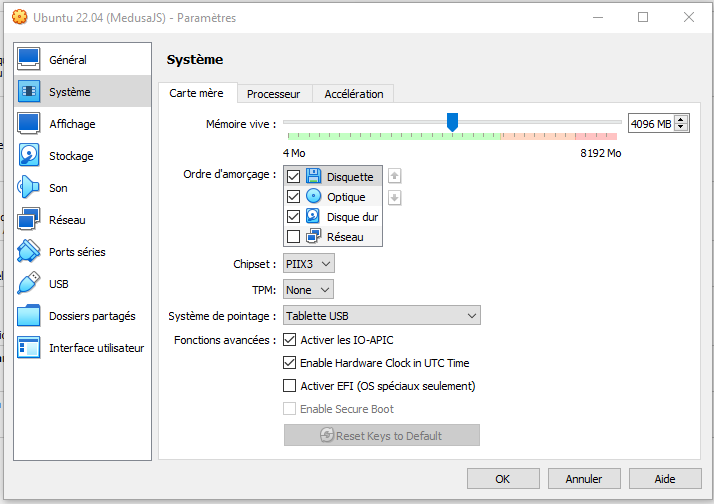714x504 pixels.
Task: Select the Disquette boot order row text
Action: [x=350, y=177]
